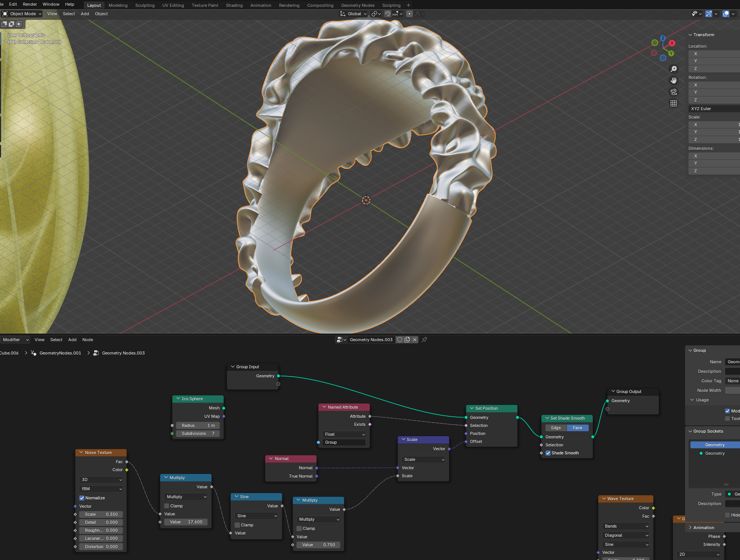The image size is (740, 560).
Task: Toggle the snap magnet icon
Action: 387,14
